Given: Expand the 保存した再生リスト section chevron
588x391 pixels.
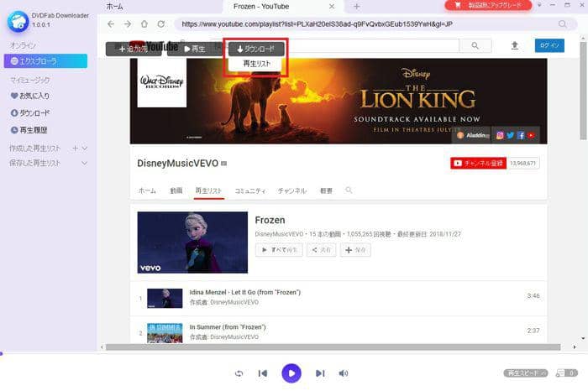Looking at the screenshot, I should click(x=85, y=163).
